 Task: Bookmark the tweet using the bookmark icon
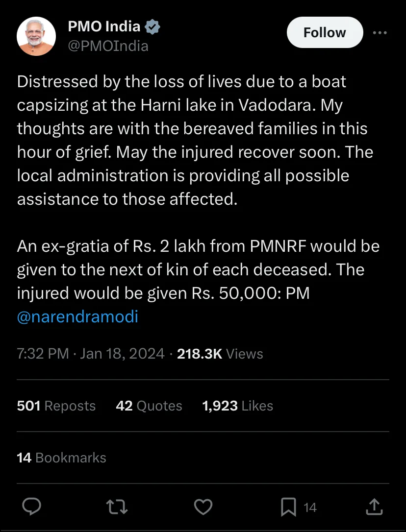click(288, 507)
